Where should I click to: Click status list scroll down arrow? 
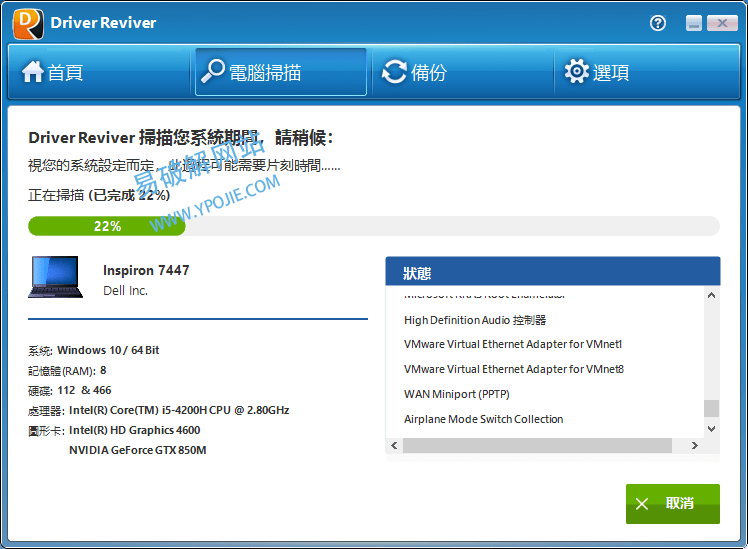711,429
